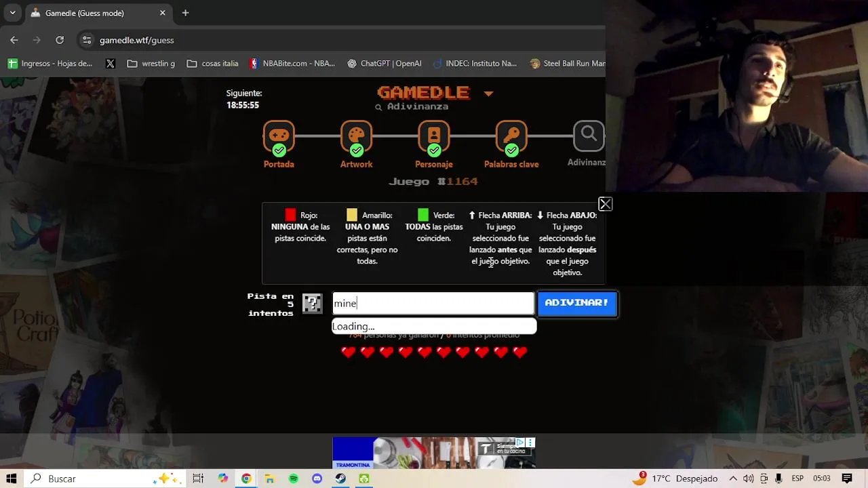Screen dimensions: 868x488
Task: Open the Windows Start menu
Action: coord(12,479)
